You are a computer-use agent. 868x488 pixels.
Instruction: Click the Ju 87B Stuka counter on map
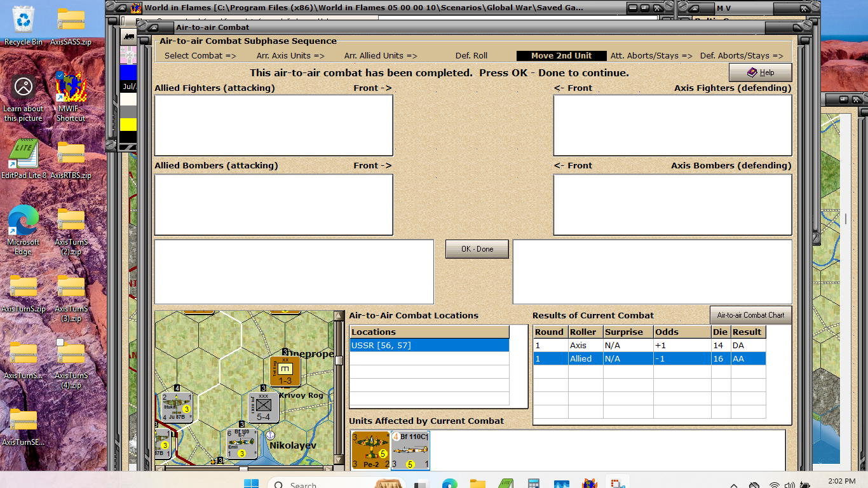pos(177,407)
